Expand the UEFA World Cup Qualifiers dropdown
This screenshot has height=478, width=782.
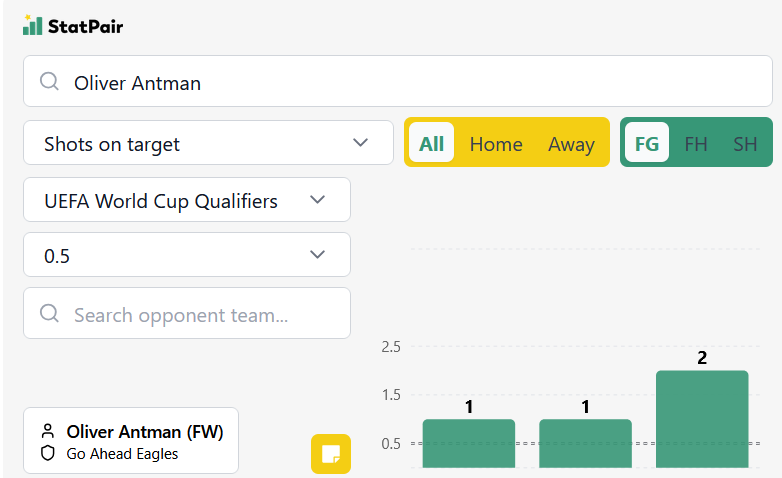click(x=187, y=200)
